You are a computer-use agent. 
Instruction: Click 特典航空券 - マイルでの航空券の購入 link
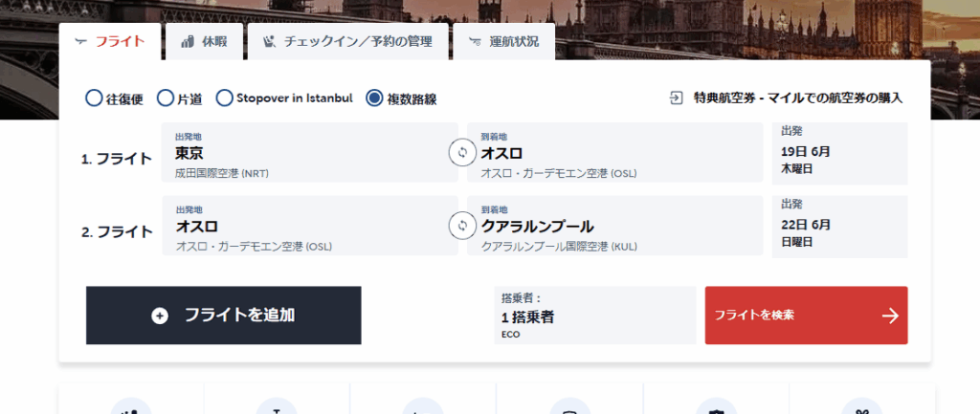coord(797,98)
